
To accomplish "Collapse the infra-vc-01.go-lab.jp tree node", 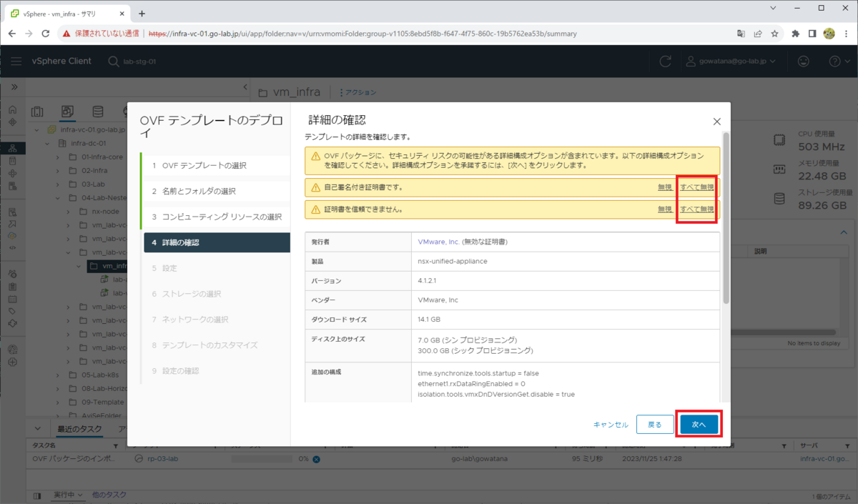I will coord(37,130).
